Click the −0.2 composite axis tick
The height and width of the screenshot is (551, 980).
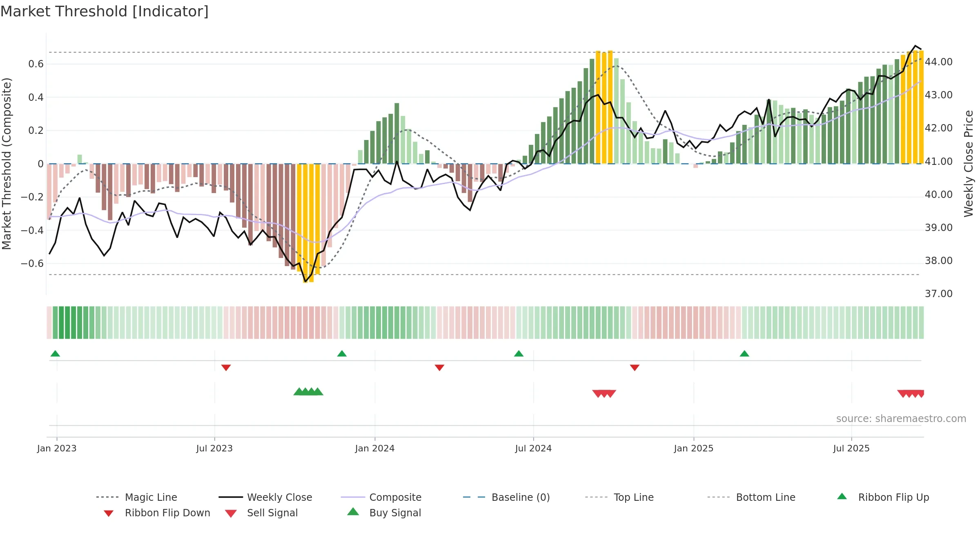32,197
